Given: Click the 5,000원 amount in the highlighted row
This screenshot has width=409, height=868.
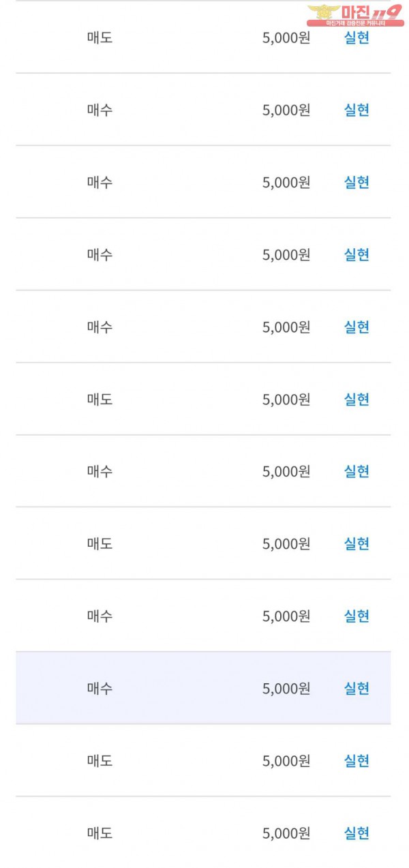Looking at the screenshot, I should coord(286,689).
